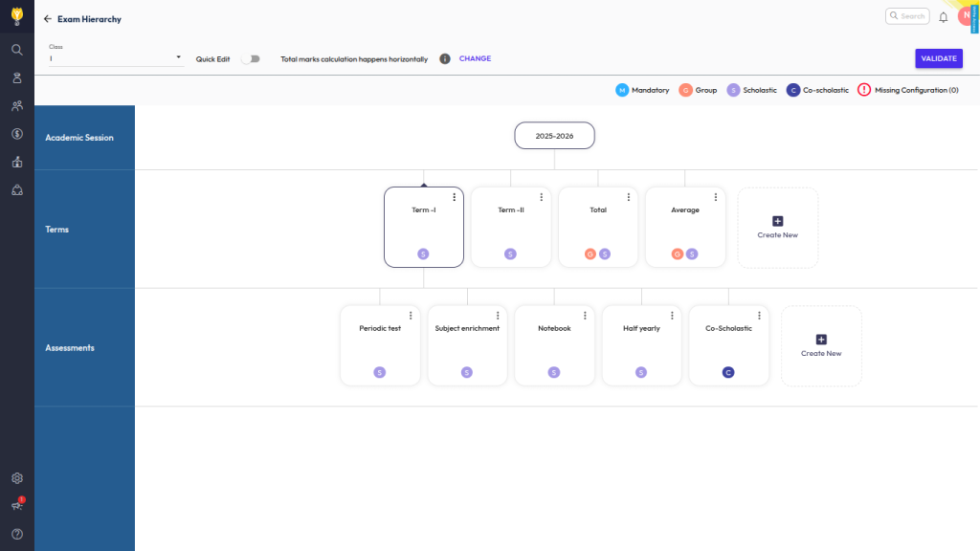Toggle the Quick Edit switch
The image size is (980, 551).
(x=250, y=59)
